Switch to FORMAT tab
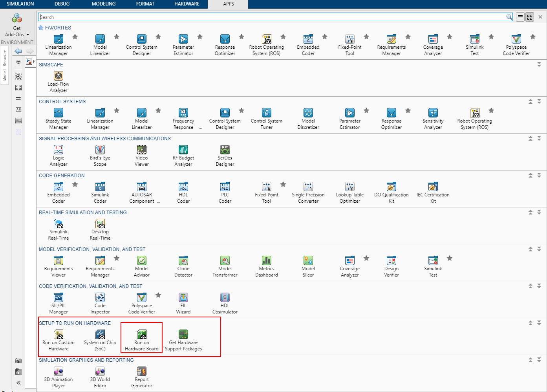 point(145,4)
